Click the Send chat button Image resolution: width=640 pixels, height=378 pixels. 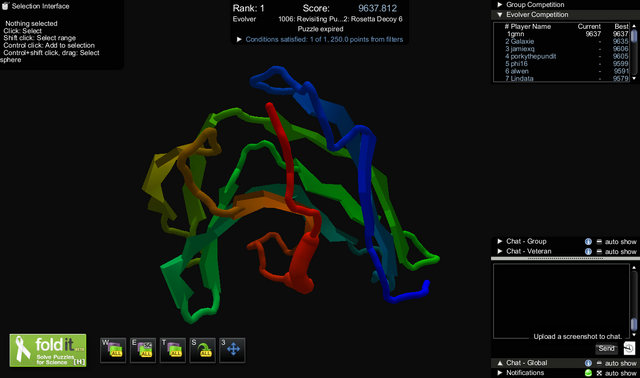(607, 348)
